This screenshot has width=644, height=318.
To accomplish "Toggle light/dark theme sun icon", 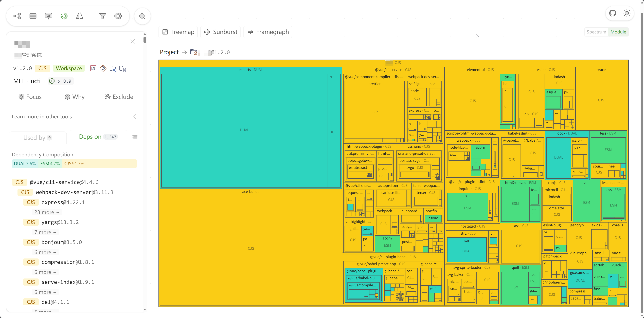I will click(627, 13).
